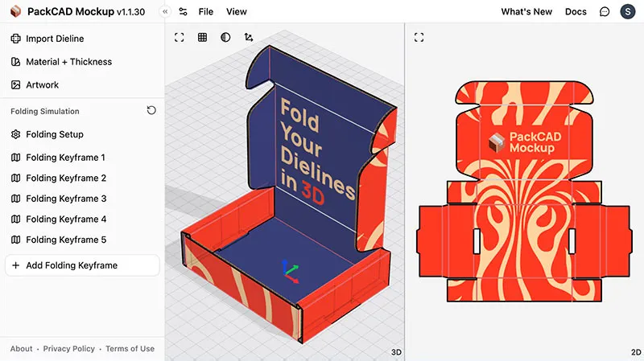644x361 pixels.
Task: Open the File menu
Action: pyautogui.click(x=206, y=12)
